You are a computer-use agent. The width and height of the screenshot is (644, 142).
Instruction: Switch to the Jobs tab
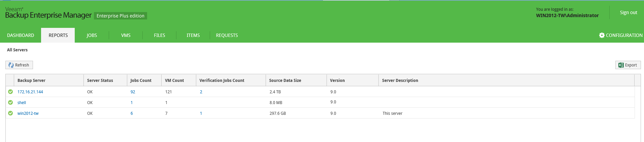(92, 35)
